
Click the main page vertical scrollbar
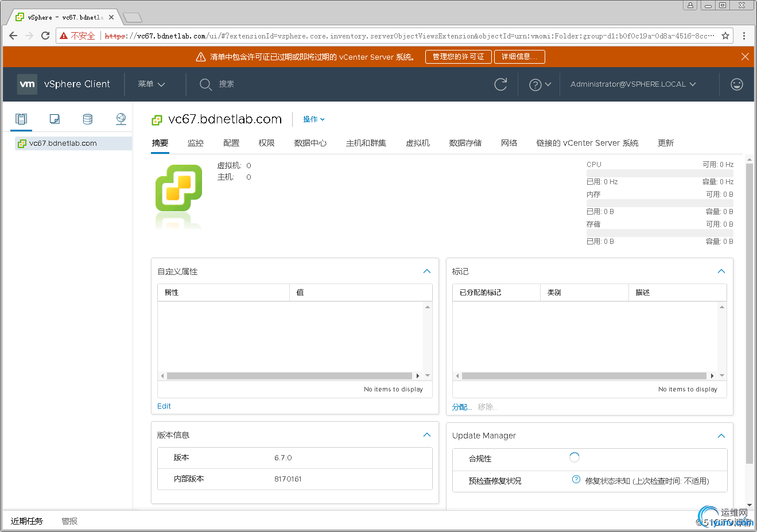[x=750, y=313]
